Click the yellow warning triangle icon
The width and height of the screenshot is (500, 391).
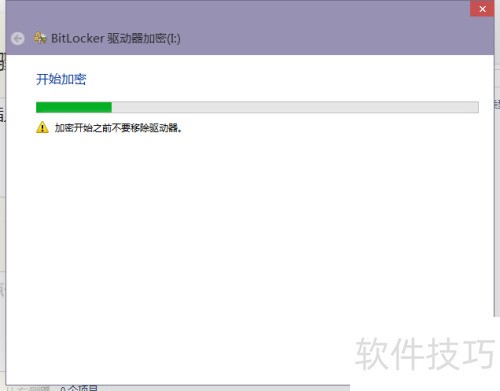42,127
